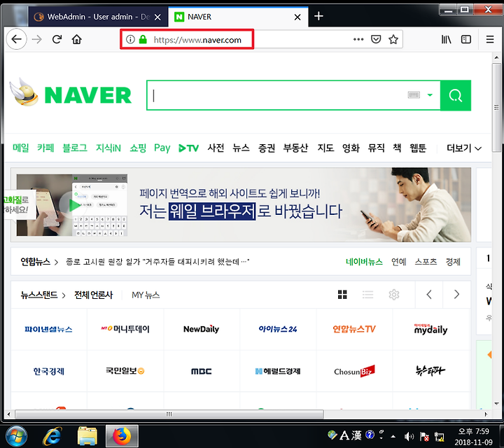Screen dimensions: 504x448
Task: Open 블로그 menu link
Action: tap(75, 148)
